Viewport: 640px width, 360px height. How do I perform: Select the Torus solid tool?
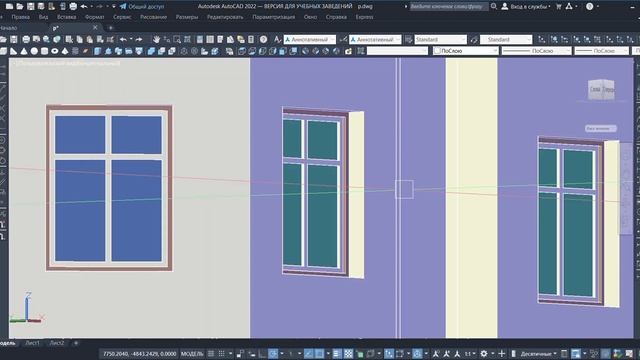pyautogui.click(x=55, y=51)
